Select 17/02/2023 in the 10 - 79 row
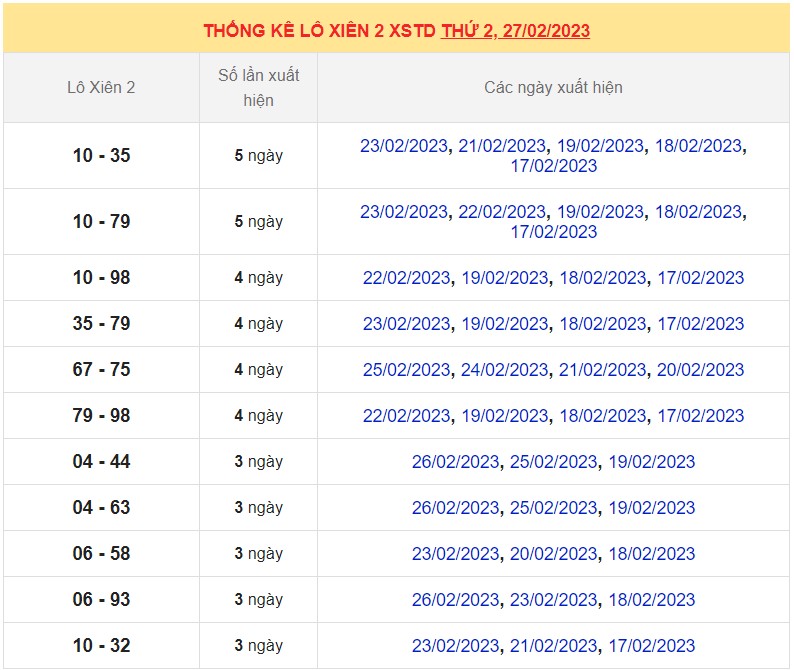 553,232
